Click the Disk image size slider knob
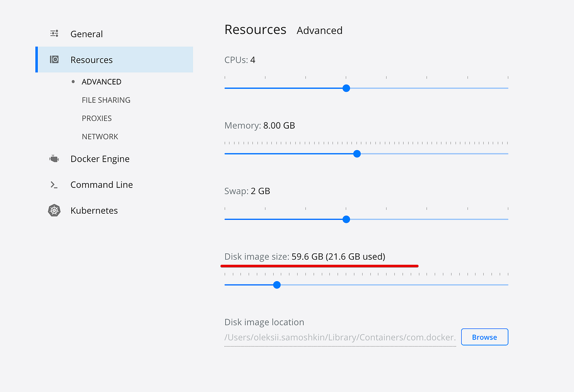The image size is (574, 392). (x=276, y=284)
